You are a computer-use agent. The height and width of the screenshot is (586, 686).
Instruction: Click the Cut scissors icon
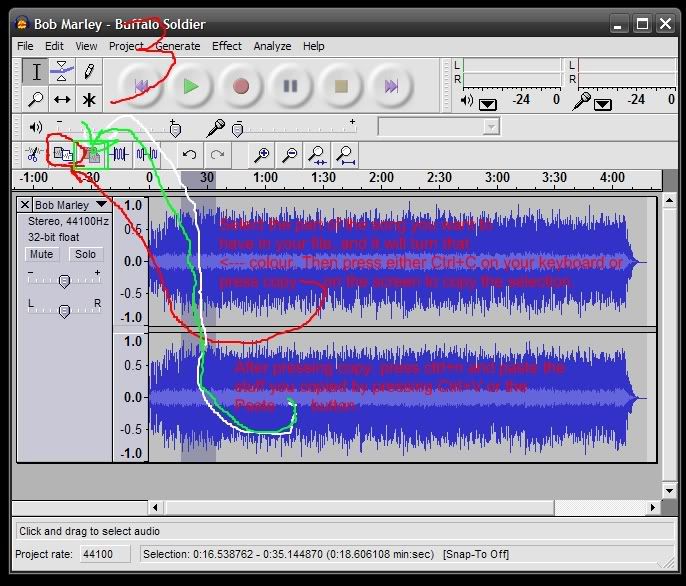(x=34, y=154)
